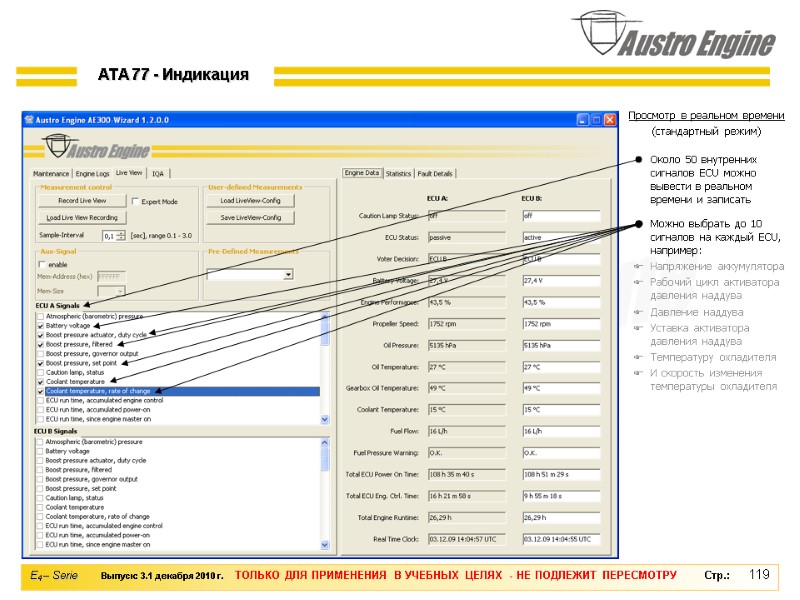This screenshot has width=800, height=600.
Task: Check ECU A Caution lamp, status
Action: point(40,372)
